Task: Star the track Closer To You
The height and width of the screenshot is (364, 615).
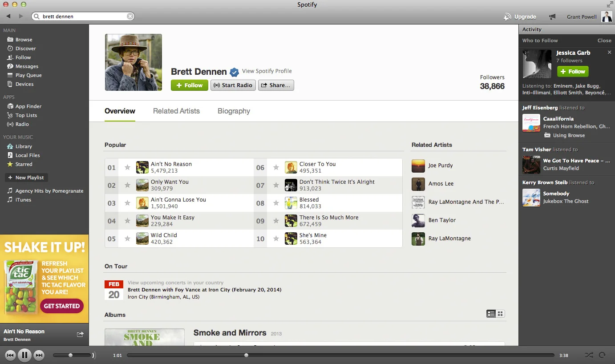Action: coord(276,167)
